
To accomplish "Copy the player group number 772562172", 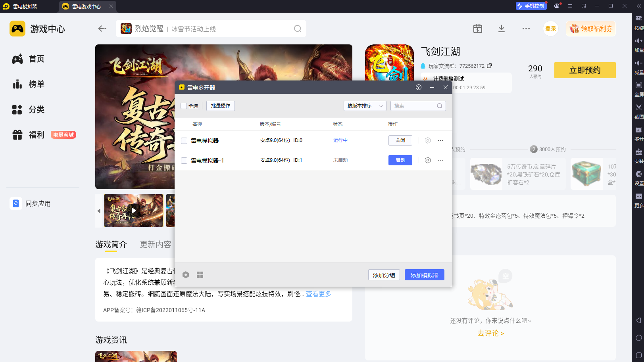I will 489,66.
